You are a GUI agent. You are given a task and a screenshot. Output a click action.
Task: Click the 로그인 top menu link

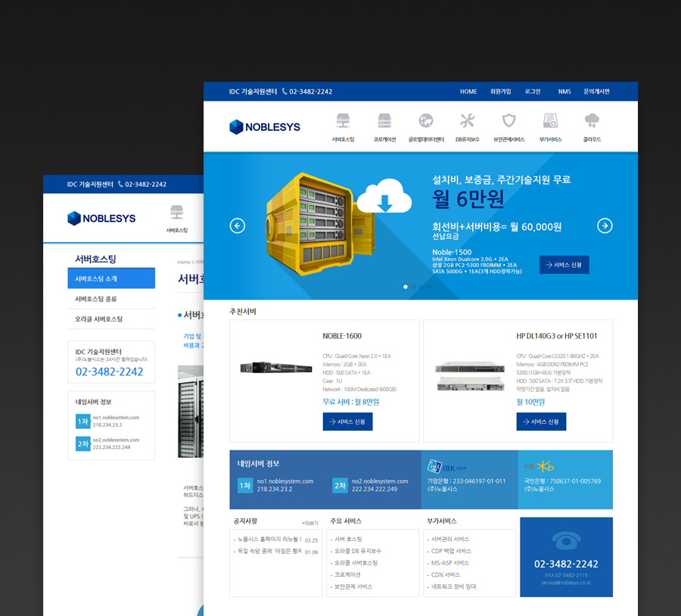point(533,92)
